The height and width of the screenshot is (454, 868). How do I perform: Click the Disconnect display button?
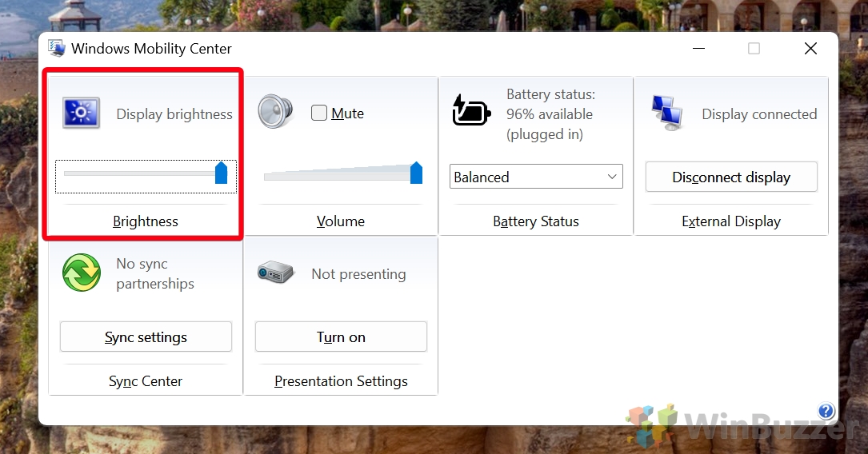(x=731, y=177)
